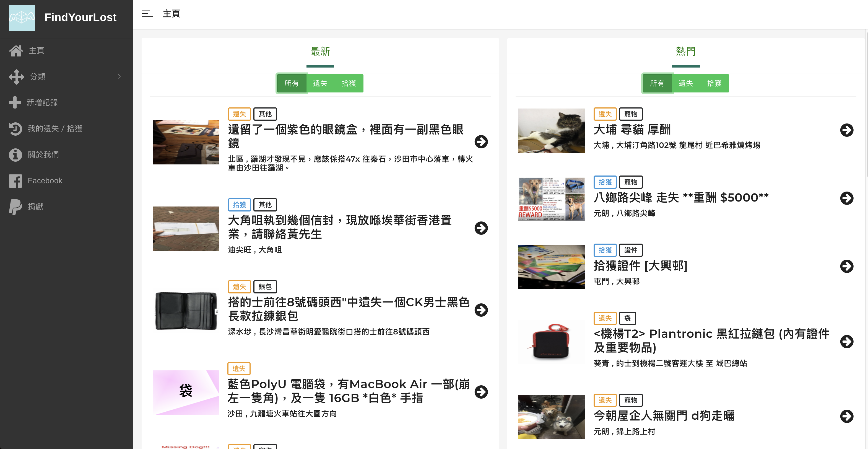The width and height of the screenshot is (868, 449).
Task: Open title 搭的士前往8號碼頭西 post
Action: coord(349,309)
